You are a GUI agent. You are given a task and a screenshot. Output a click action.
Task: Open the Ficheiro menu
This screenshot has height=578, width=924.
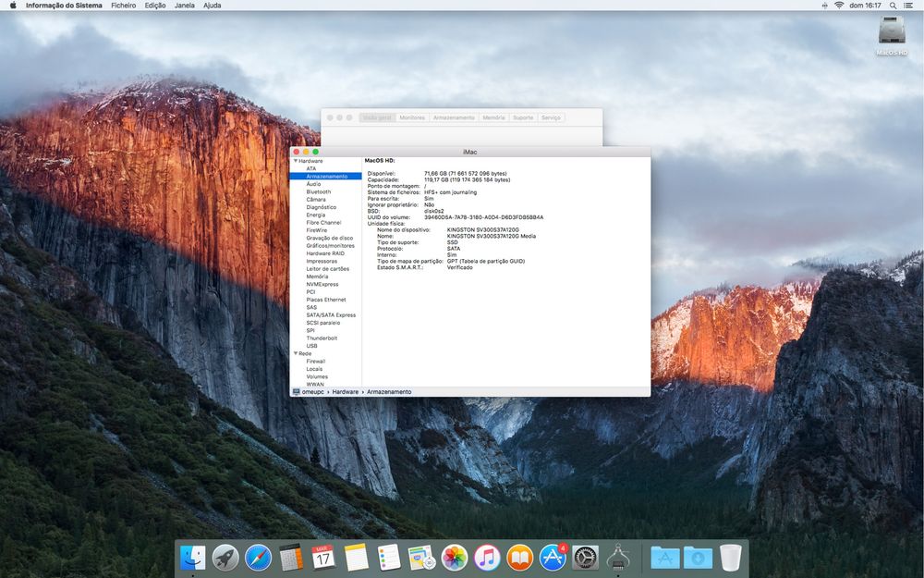[123, 6]
